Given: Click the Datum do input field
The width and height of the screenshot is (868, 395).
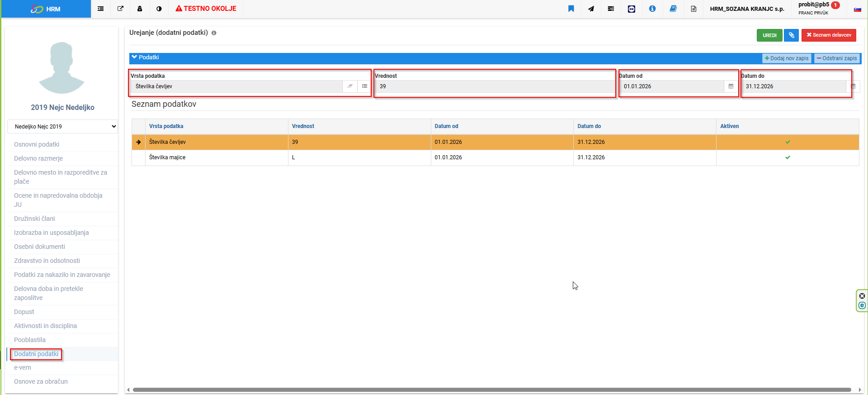Looking at the screenshot, I should pos(793,86).
